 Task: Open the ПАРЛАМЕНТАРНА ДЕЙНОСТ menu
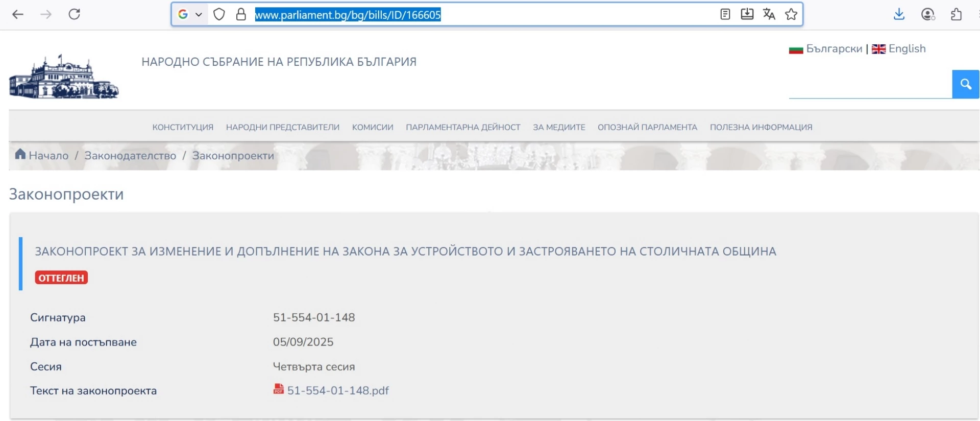463,127
